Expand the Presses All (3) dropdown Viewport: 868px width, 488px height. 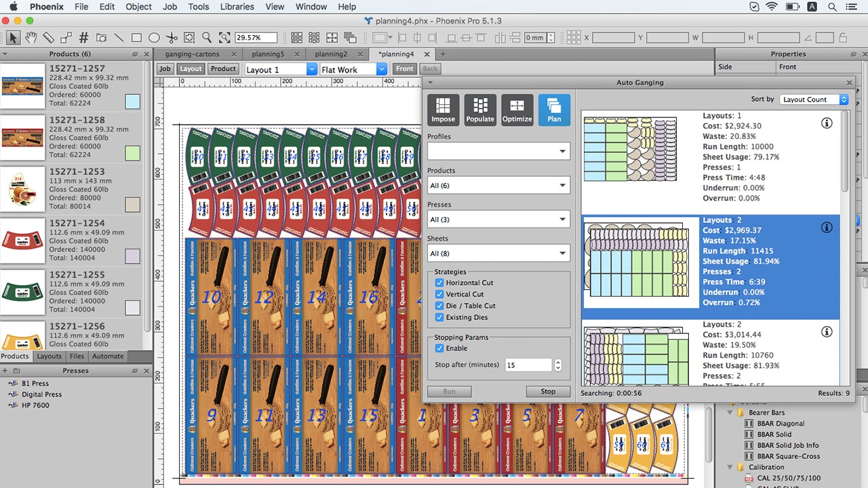tap(498, 220)
